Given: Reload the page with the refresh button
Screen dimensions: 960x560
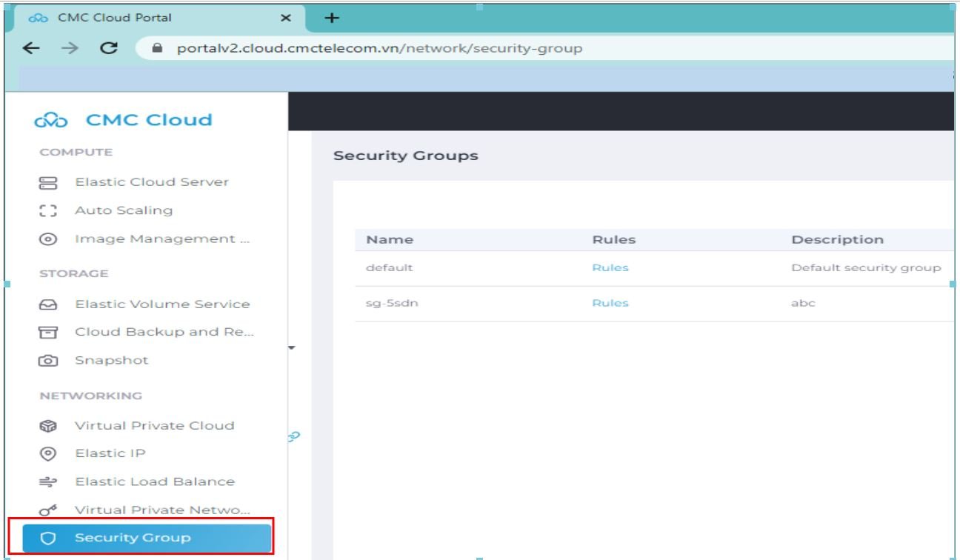Looking at the screenshot, I should pos(109,48).
